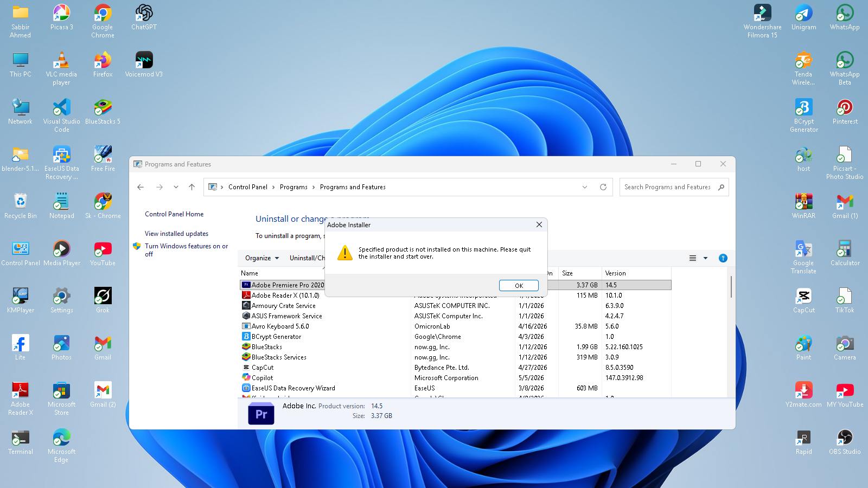This screenshot has height=488, width=868.
Task: Select Wondershare Filmora 15 desktop icon
Action: (x=762, y=21)
